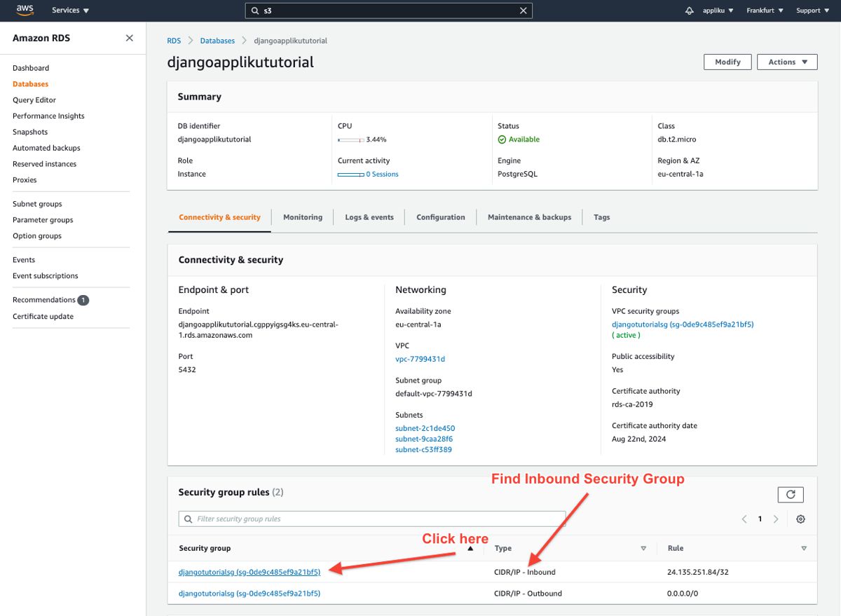Focus the Filter security group rules field
841x616 pixels.
point(372,519)
